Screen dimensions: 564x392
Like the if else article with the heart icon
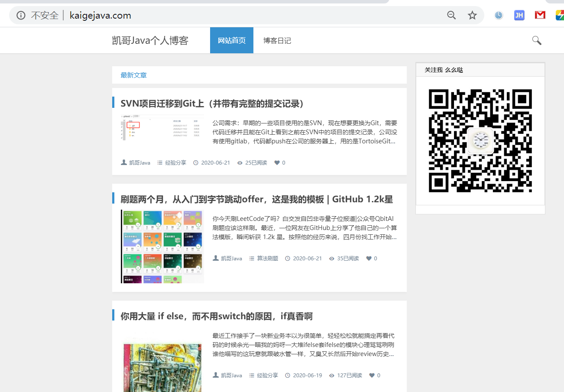[372, 376]
